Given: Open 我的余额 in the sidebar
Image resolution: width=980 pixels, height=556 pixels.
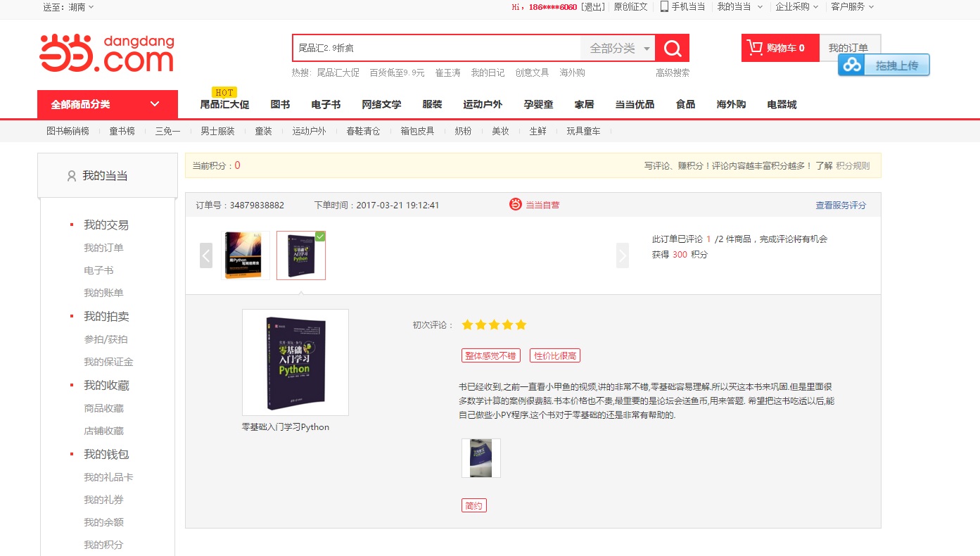Looking at the screenshot, I should (x=103, y=522).
